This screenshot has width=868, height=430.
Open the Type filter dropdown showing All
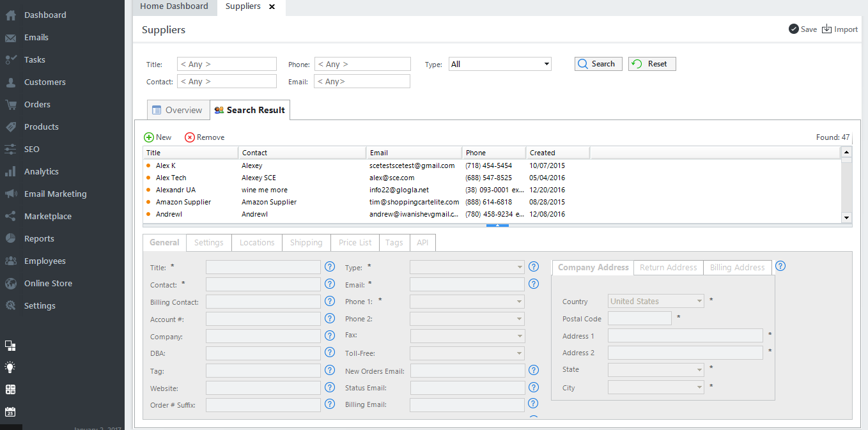[x=500, y=64]
